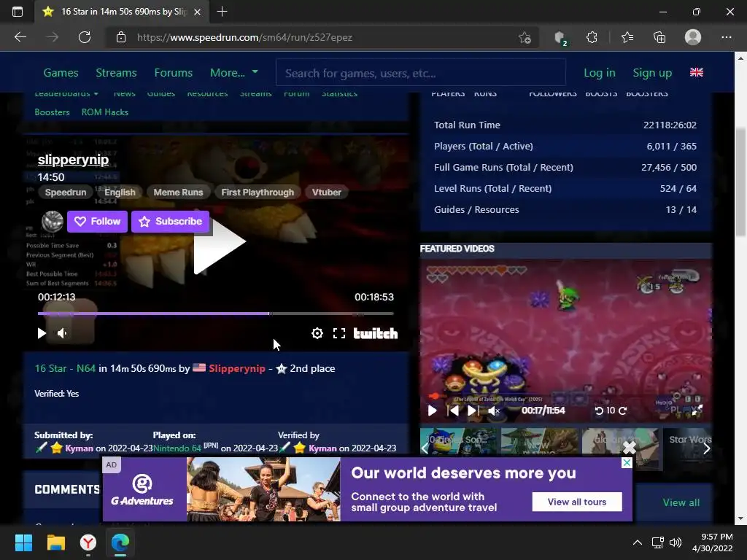Viewport: 747px width, 560px height.
Task: Open Kyman's profile under Verified by
Action: [322, 448]
